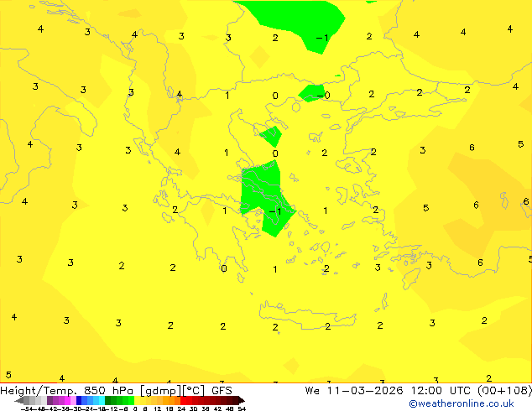The width and height of the screenshot is (532, 411).
Task: Pick the bright red segment in the temperature legend
Action: point(184,400)
